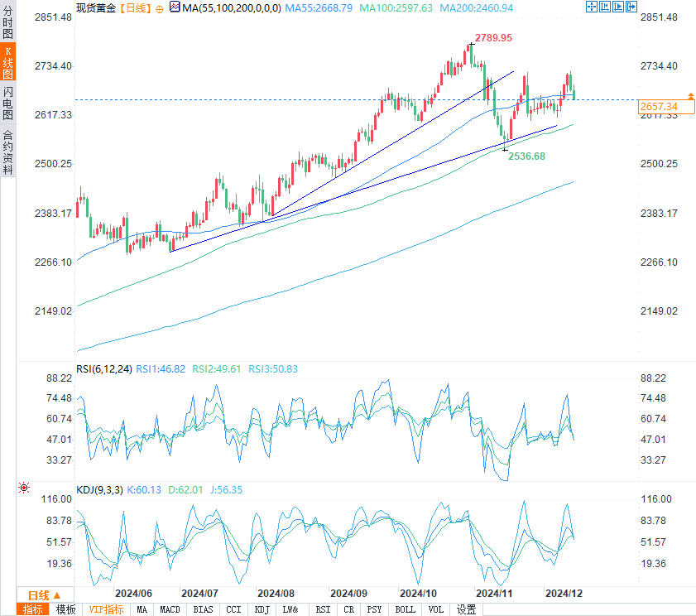This screenshot has width=696, height=616.
Task: Click the VIP指标 button
Action: [x=106, y=609]
